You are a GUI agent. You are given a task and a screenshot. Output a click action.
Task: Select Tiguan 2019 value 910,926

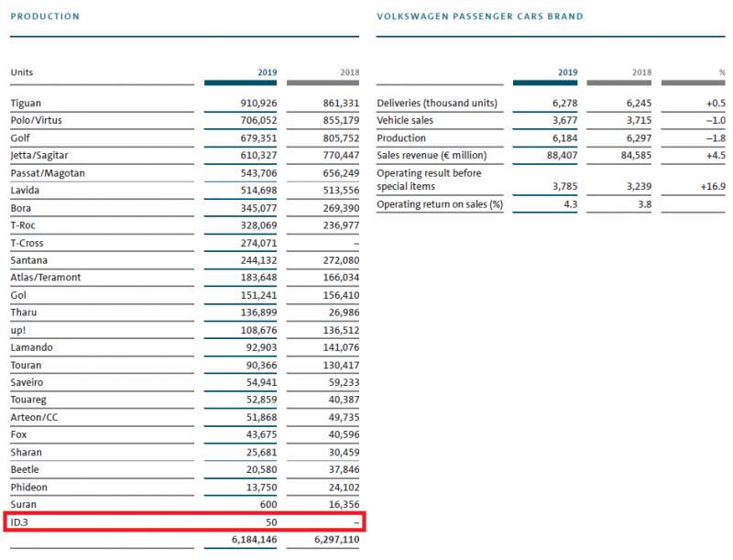258,104
